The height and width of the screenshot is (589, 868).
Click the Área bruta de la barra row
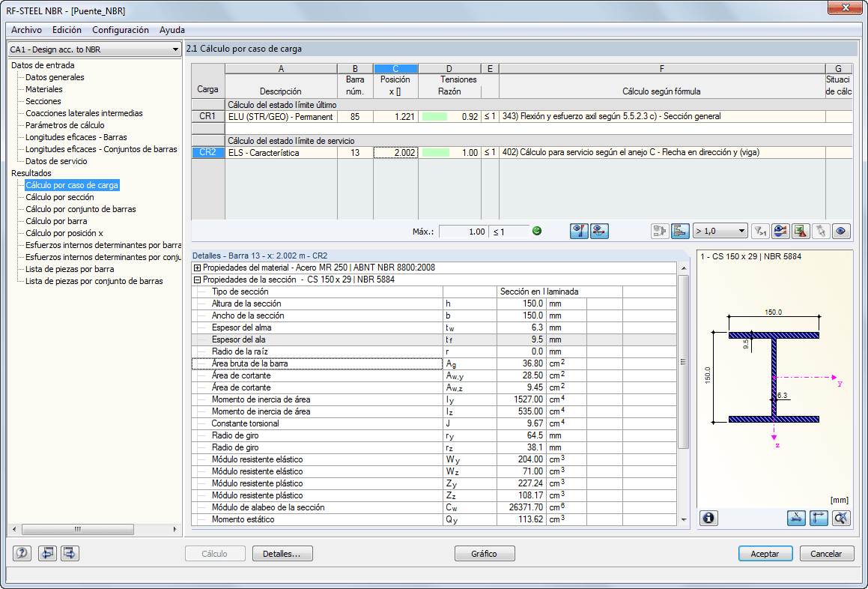pos(434,363)
